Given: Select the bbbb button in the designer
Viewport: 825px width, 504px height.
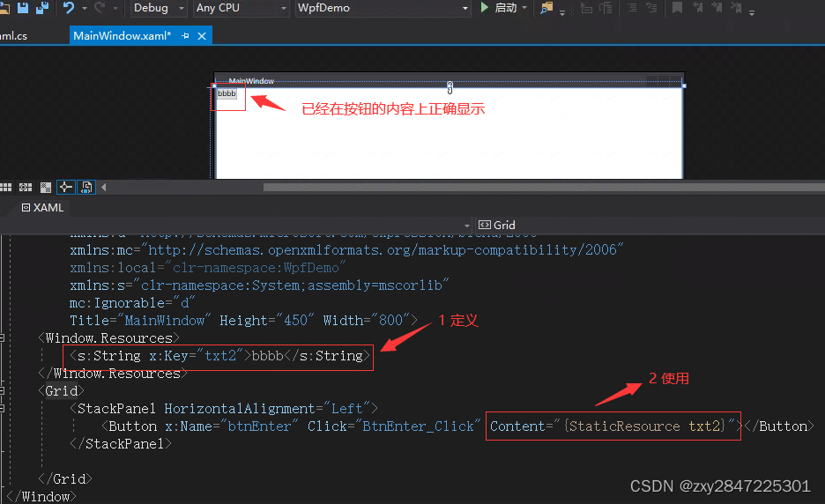Looking at the screenshot, I should [227, 93].
